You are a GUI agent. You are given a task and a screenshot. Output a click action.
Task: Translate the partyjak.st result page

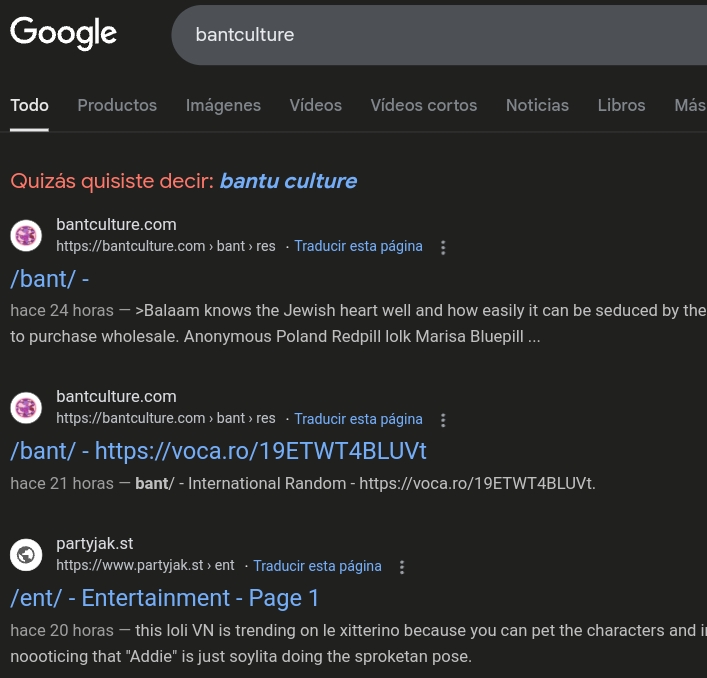pyautogui.click(x=317, y=566)
